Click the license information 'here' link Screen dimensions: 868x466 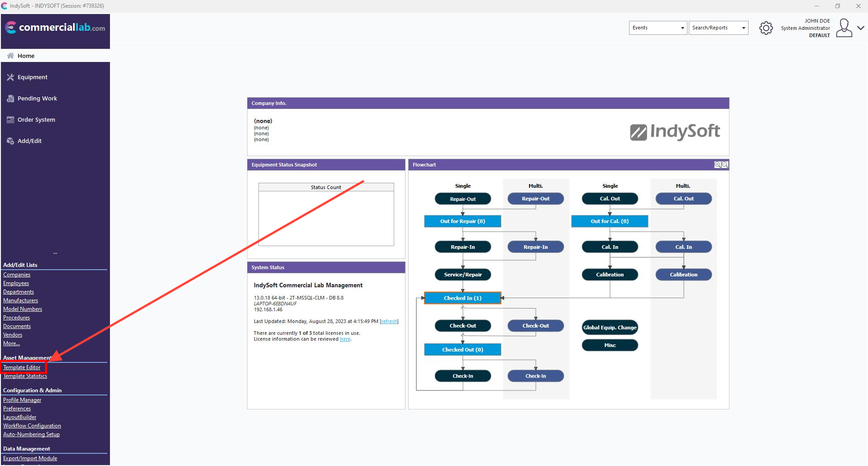[x=345, y=339]
